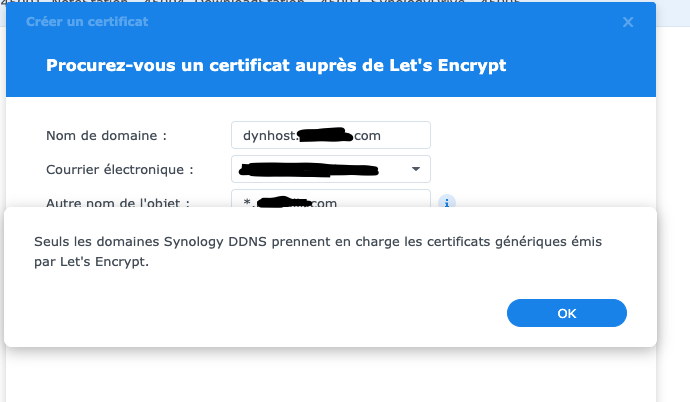Click the redacted email in the combo box
The image size is (690, 402).
coord(310,169)
